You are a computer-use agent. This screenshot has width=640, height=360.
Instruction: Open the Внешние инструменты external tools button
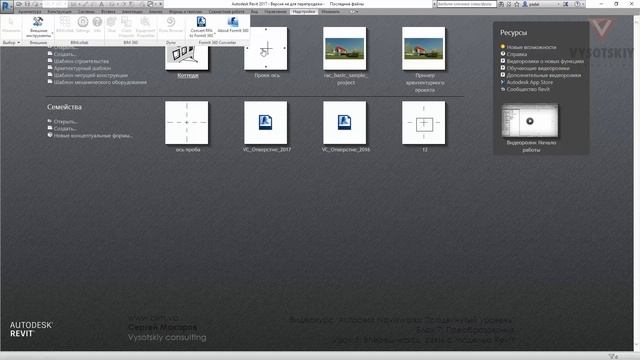click(x=38, y=27)
